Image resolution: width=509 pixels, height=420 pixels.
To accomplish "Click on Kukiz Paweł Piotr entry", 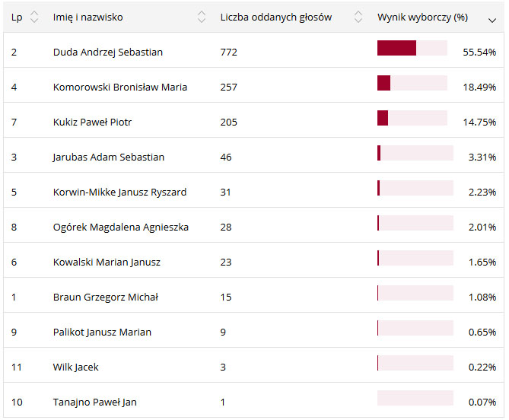I will pyautogui.click(x=92, y=123).
